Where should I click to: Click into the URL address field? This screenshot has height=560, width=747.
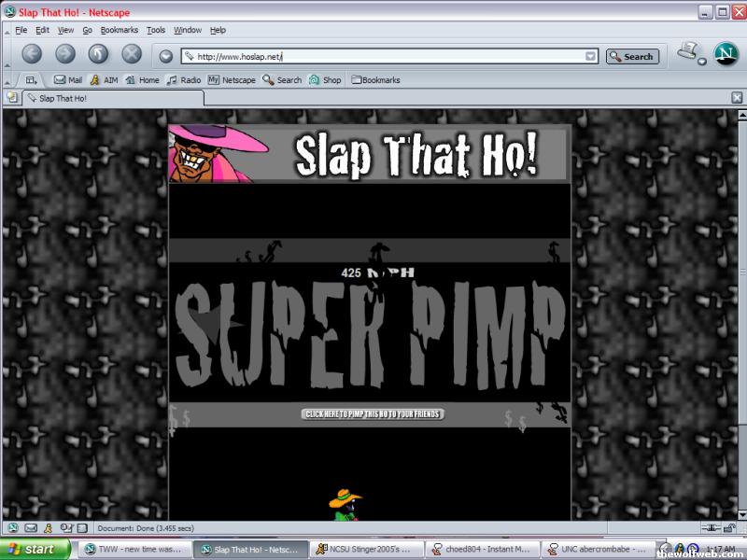(388, 56)
